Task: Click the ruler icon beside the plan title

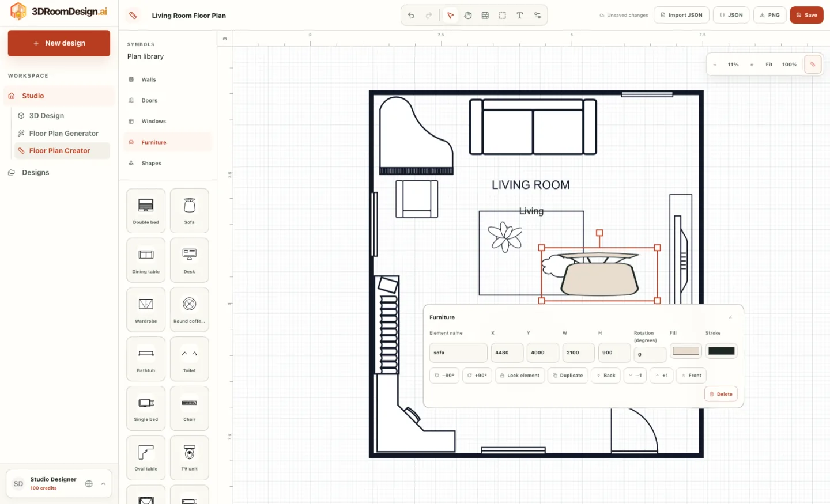Action: 133,16
